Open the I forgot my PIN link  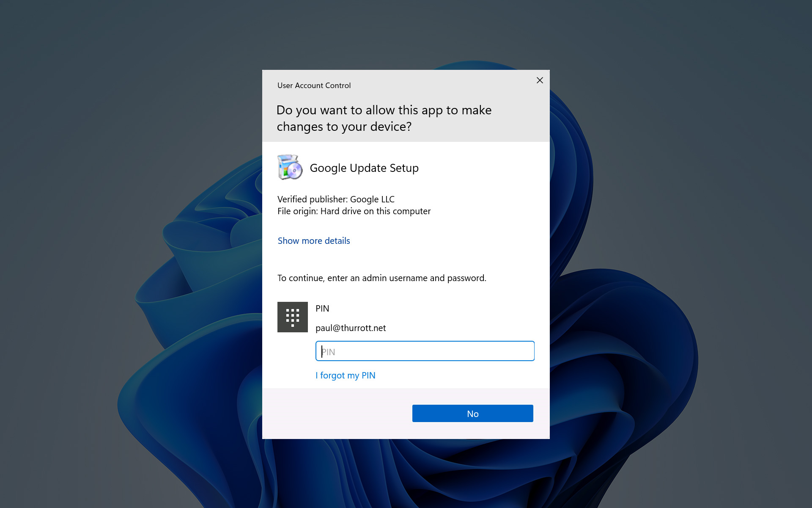346,375
